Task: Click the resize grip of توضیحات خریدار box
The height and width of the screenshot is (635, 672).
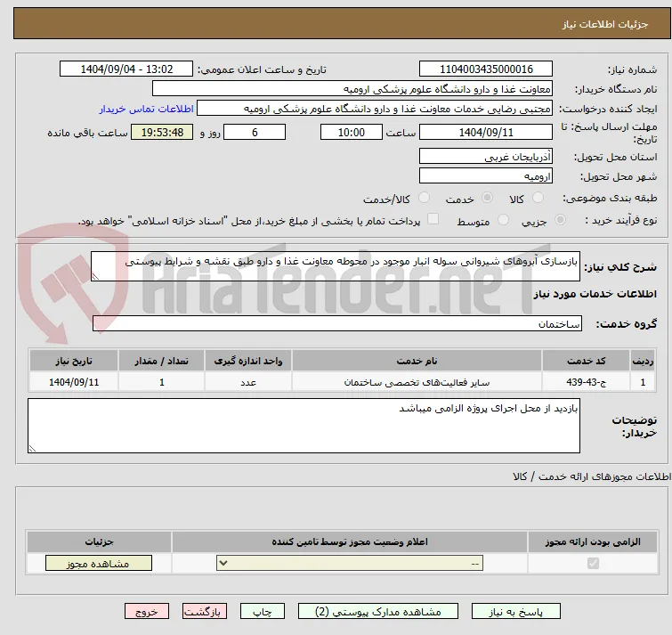Action: [32, 449]
